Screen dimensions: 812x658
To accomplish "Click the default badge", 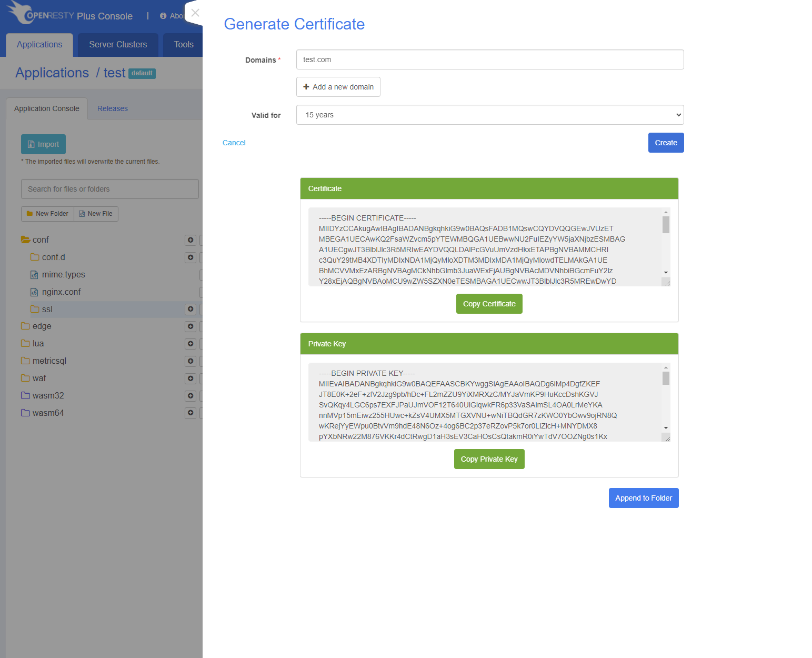I will (x=142, y=73).
